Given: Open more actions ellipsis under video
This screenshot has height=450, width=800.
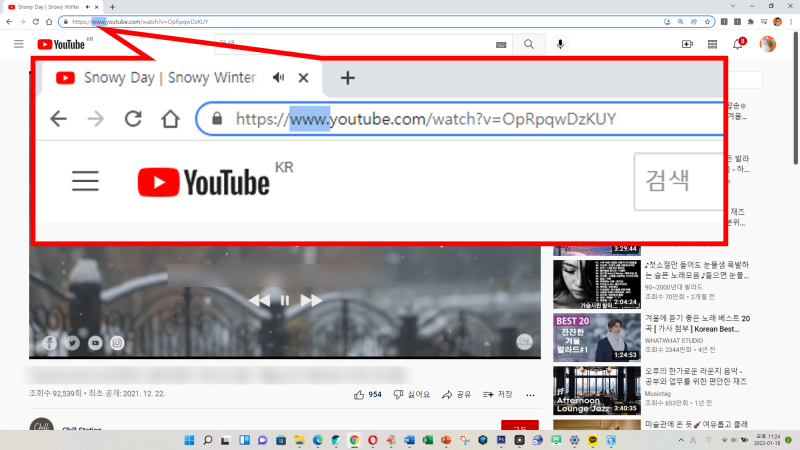Looking at the screenshot, I should [x=530, y=395].
